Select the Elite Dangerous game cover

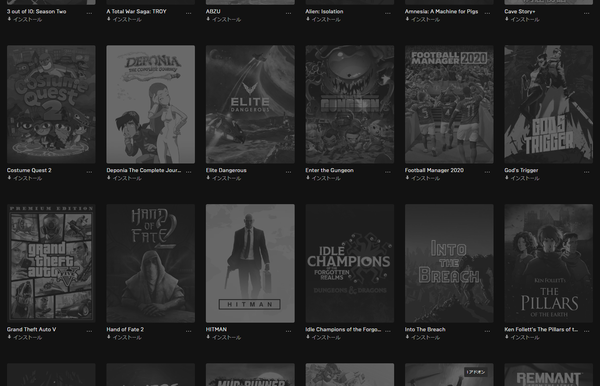pos(250,104)
